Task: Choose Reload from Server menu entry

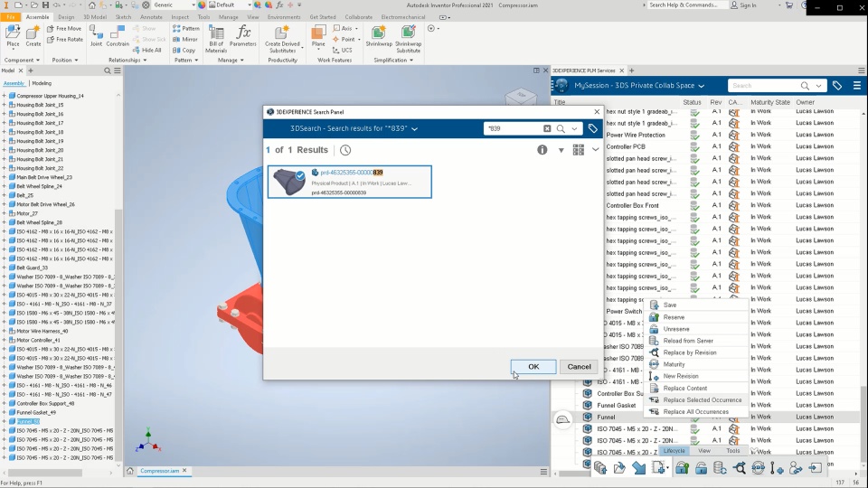Action: pyautogui.click(x=688, y=341)
